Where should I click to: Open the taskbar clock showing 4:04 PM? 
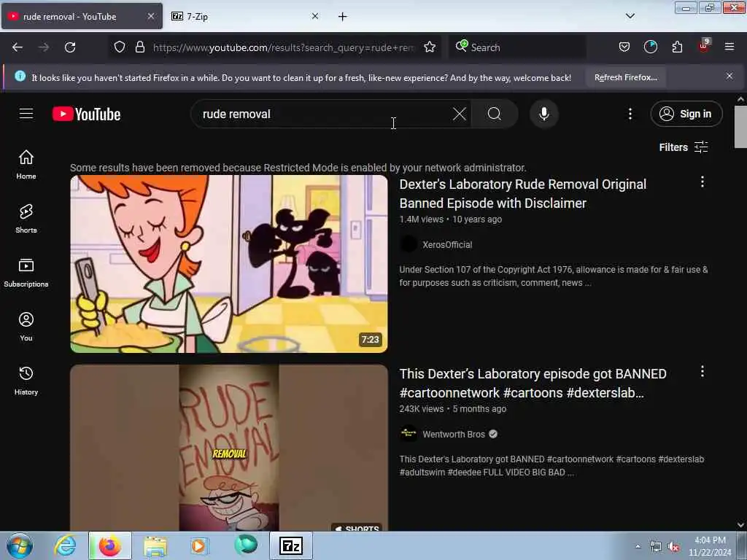pyautogui.click(x=710, y=546)
